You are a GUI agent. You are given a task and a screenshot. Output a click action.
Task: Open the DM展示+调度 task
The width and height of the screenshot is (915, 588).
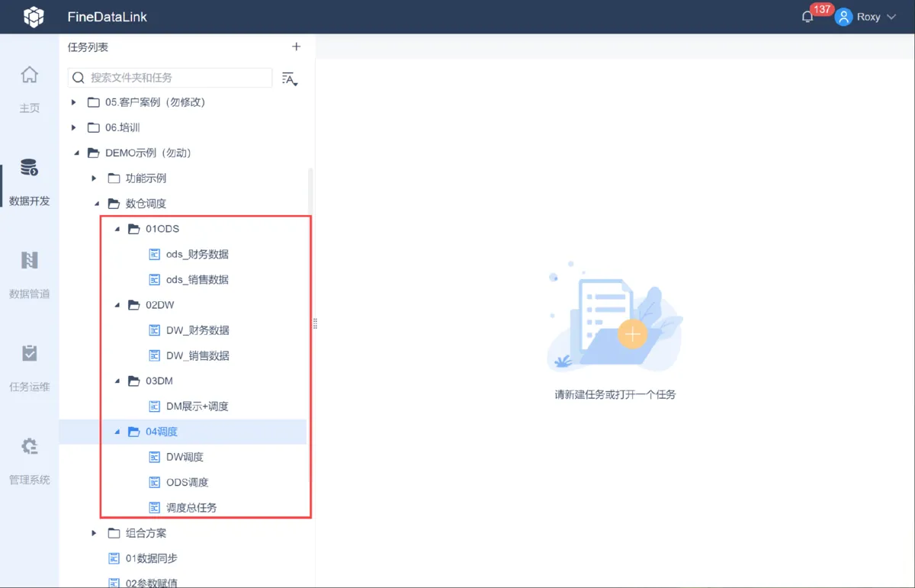pyautogui.click(x=197, y=406)
